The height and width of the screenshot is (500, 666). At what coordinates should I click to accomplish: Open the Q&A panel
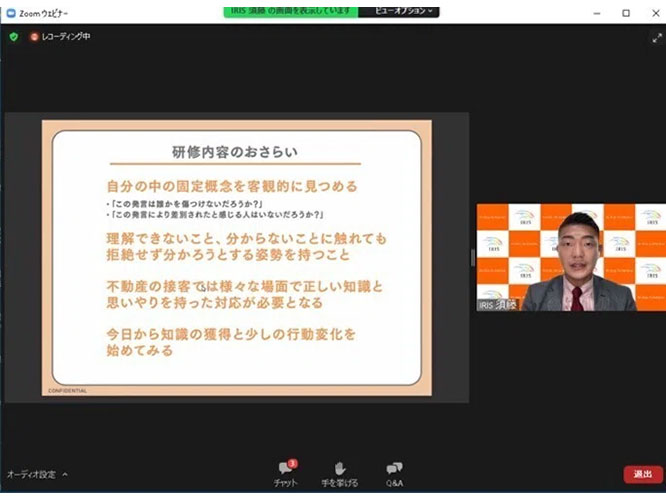point(394,473)
